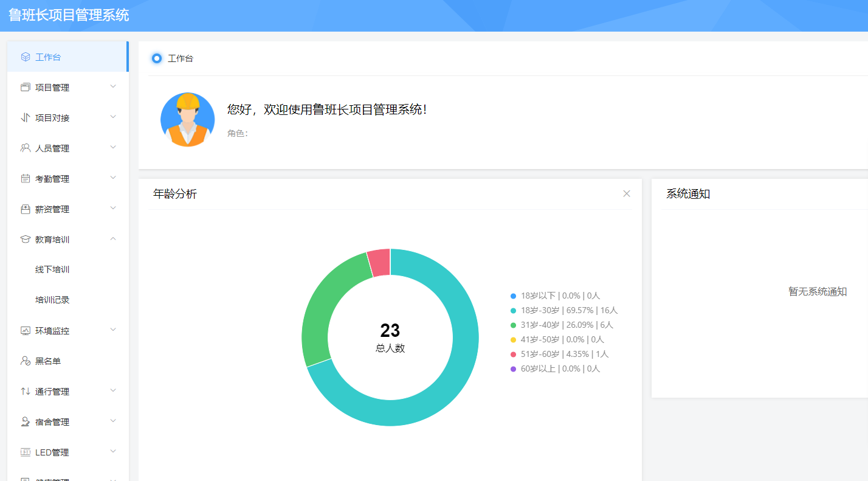Image resolution: width=868 pixels, height=481 pixels.
Task: Open 考勤管理 via its calendar icon
Action: (x=25, y=178)
